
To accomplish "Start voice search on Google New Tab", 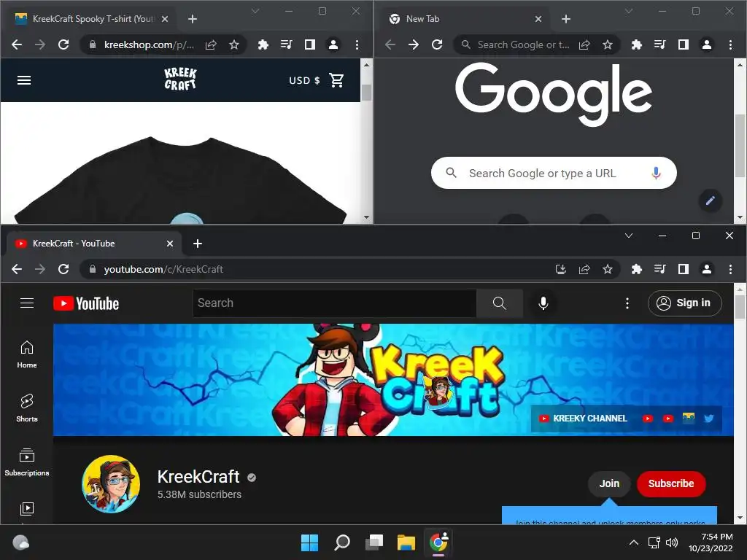I will pyautogui.click(x=656, y=173).
